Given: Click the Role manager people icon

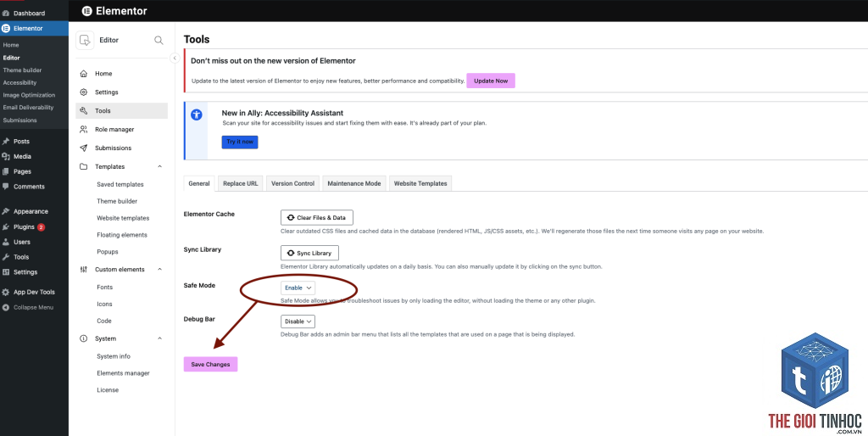Looking at the screenshot, I should 84,129.
